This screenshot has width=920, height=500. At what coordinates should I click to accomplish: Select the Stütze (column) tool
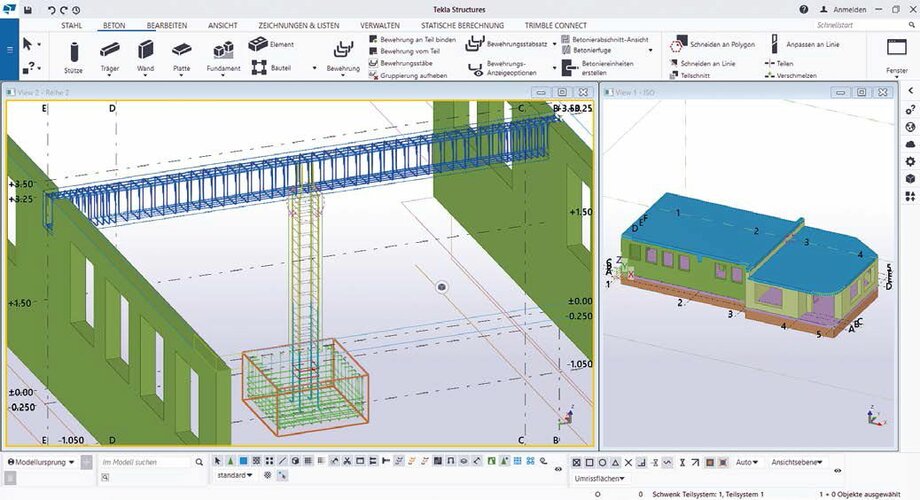(74, 57)
